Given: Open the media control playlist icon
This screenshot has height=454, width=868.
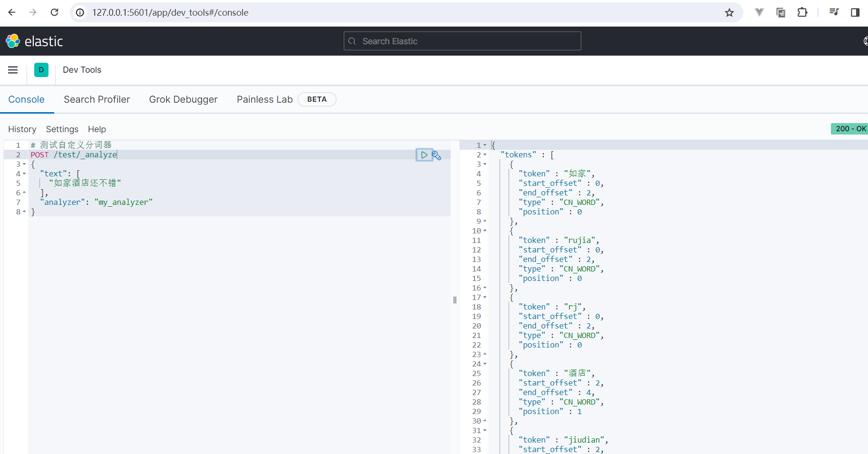Looking at the screenshot, I should click(x=834, y=12).
